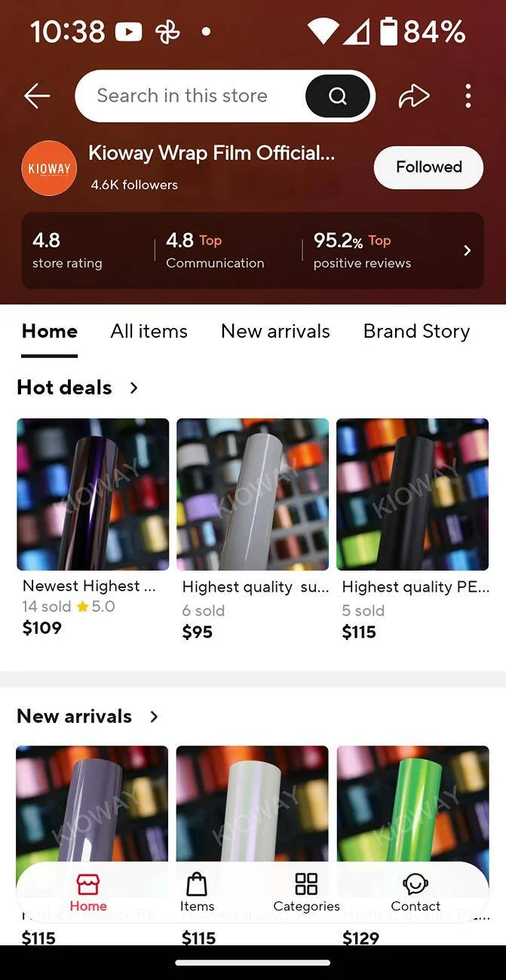Open Categories from the bottom bar

pos(306,893)
